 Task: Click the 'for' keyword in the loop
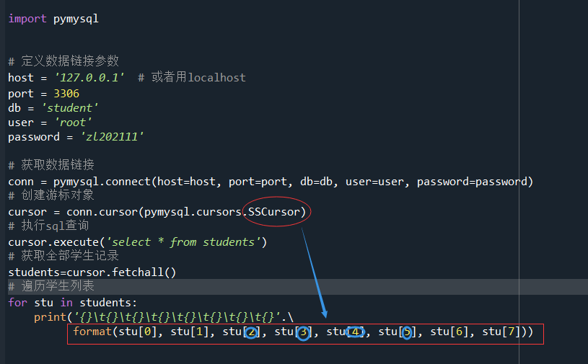[x=17, y=303]
